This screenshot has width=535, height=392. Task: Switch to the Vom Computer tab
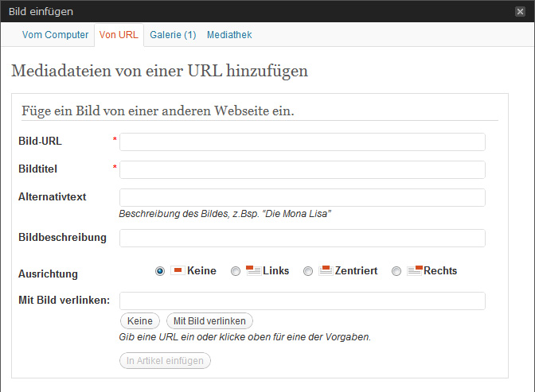click(56, 35)
